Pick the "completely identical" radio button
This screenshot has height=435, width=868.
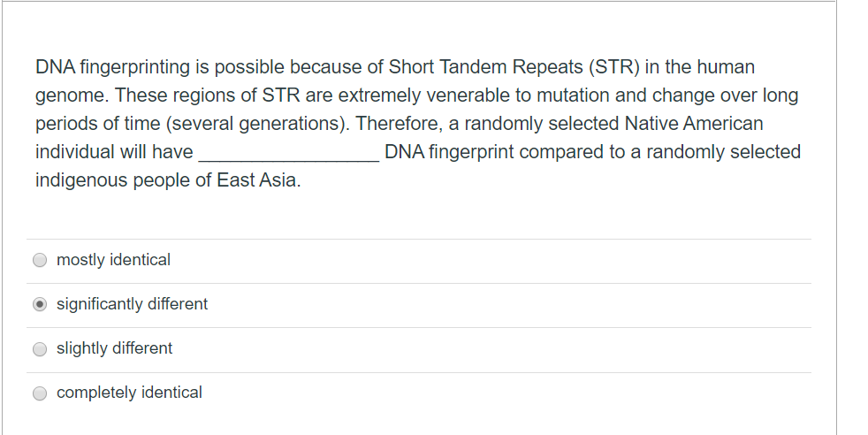[40, 393]
